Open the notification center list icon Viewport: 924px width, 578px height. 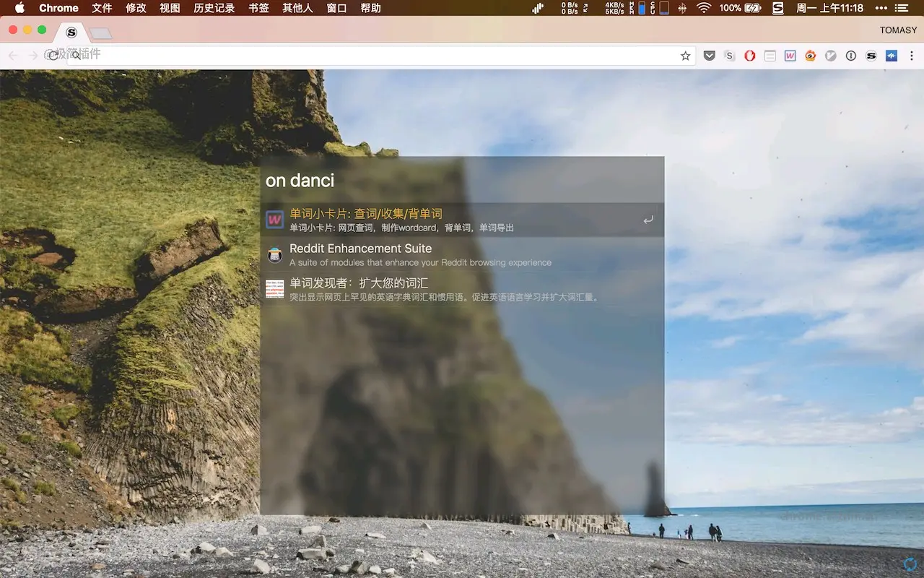[902, 8]
